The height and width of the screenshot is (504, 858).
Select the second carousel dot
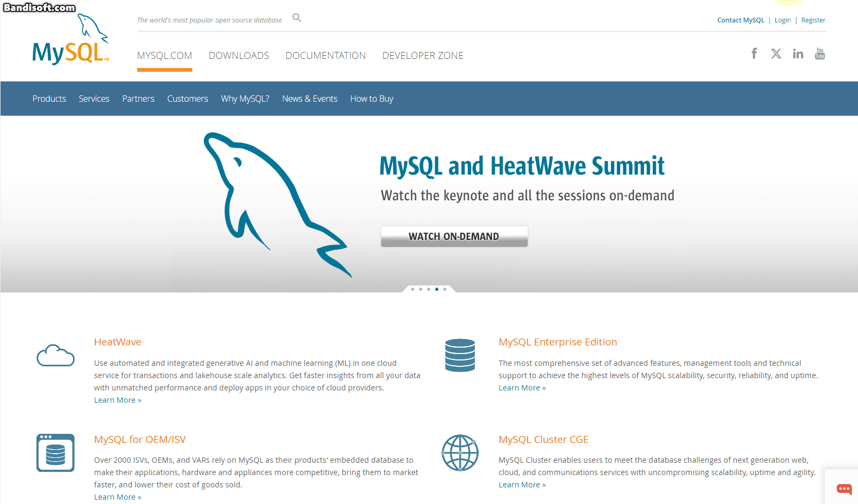pos(421,289)
